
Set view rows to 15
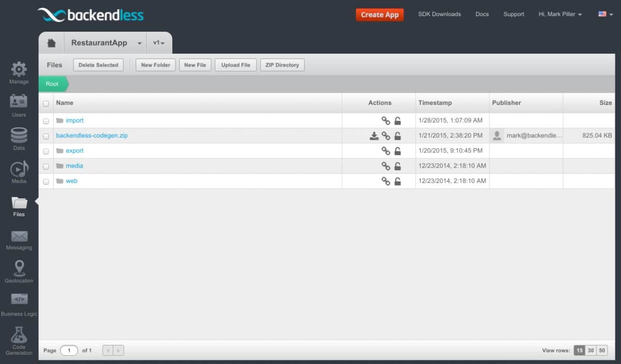pos(579,351)
